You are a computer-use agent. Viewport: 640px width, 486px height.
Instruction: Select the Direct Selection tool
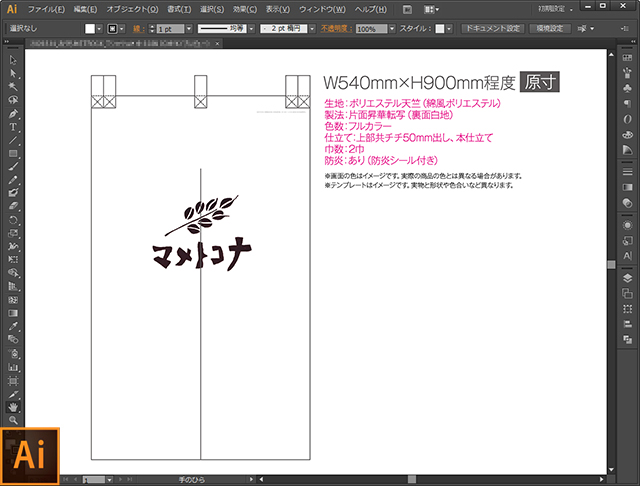[x=13, y=73]
